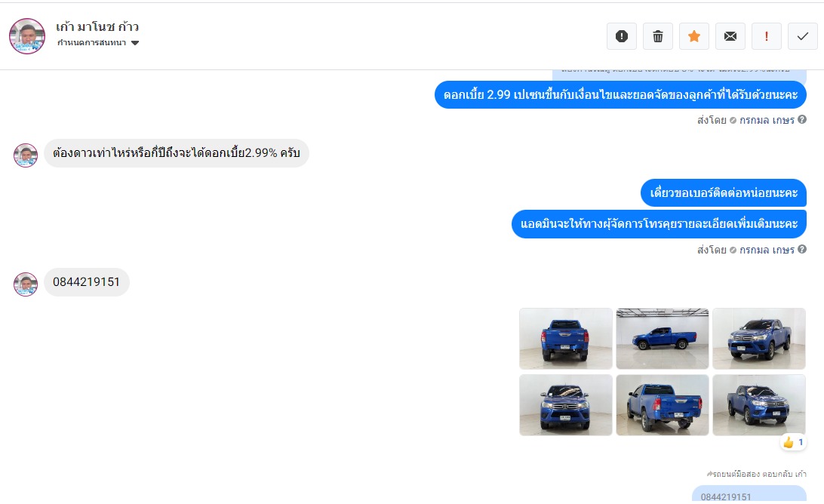Click sender name กรกมล เกษร under second reply
Image resolution: width=824 pixels, height=504 pixels.
(x=767, y=250)
